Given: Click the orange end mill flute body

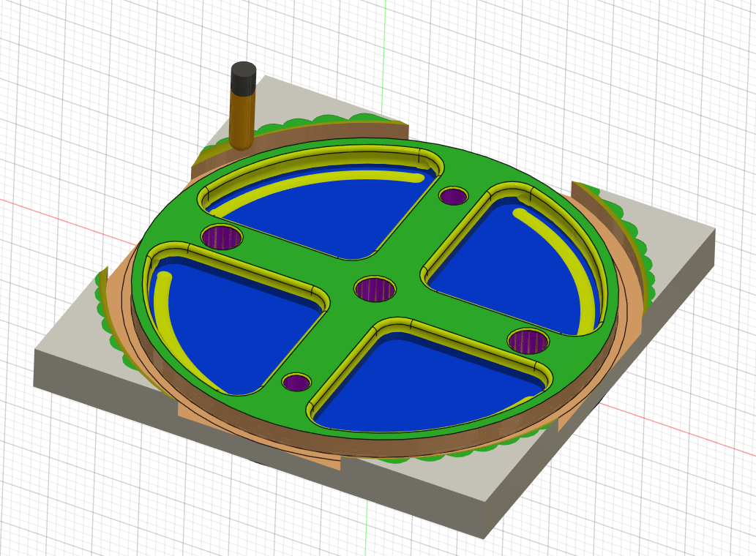Looking at the screenshot, I should pyautogui.click(x=242, y=119).
